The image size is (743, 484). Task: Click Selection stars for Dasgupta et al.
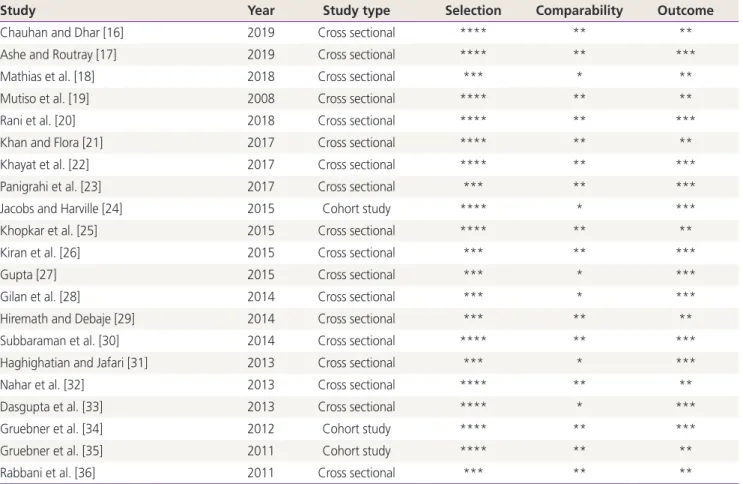[473, 405]
